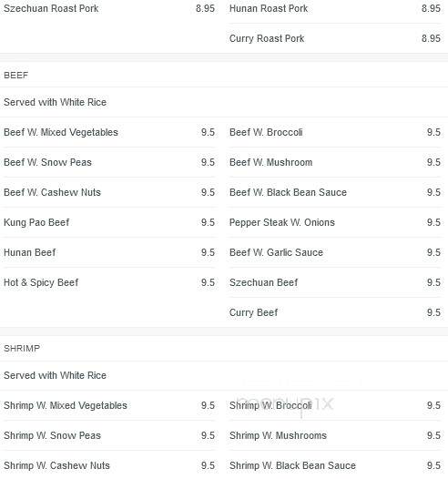This screenshot has width=448, height=479.
Task: Click the Shrimp W. Mushrooms item
Action: 278,435
